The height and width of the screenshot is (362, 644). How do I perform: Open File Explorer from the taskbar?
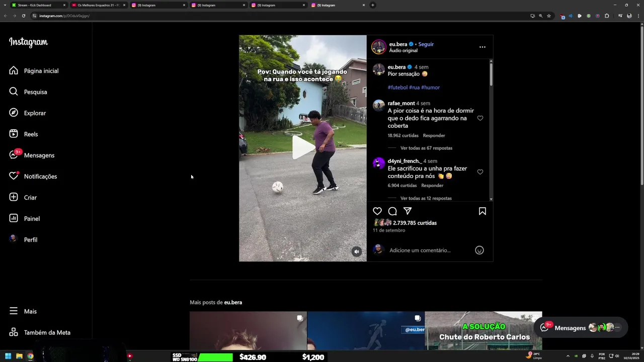(x=19, y=356)
